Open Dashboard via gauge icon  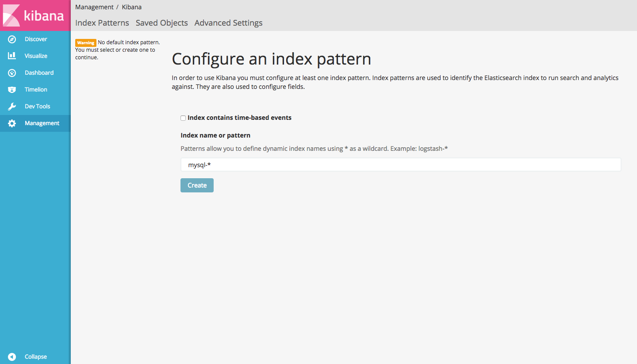12,73
